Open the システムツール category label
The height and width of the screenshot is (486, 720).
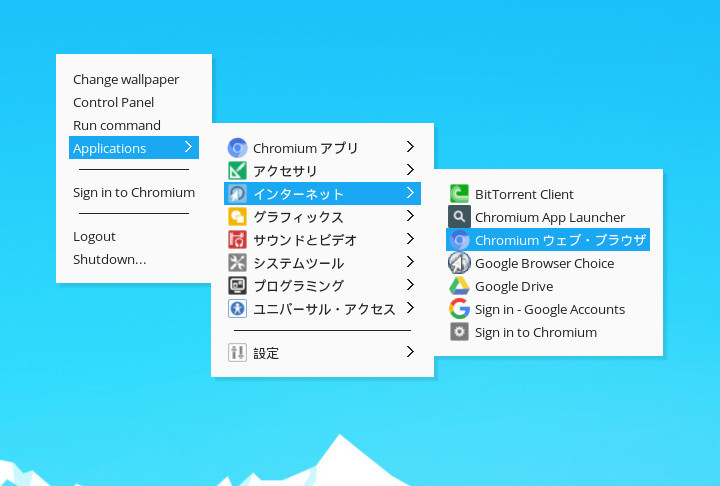tap(299, 263)
